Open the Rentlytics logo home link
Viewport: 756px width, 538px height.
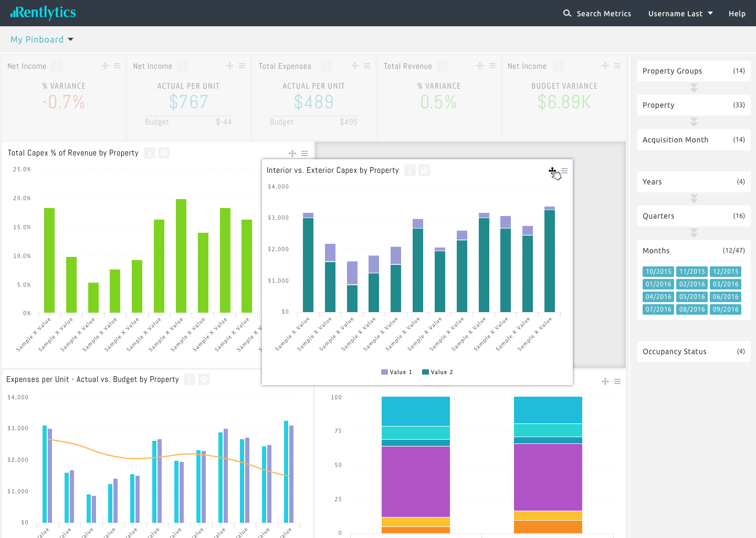pos(43,13)
